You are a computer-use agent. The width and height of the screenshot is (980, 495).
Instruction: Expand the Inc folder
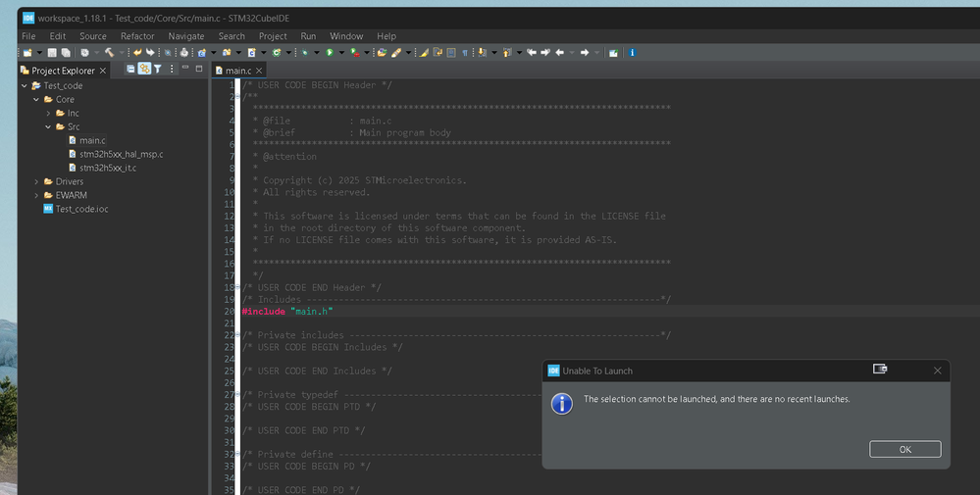click(x=48, y=113)
